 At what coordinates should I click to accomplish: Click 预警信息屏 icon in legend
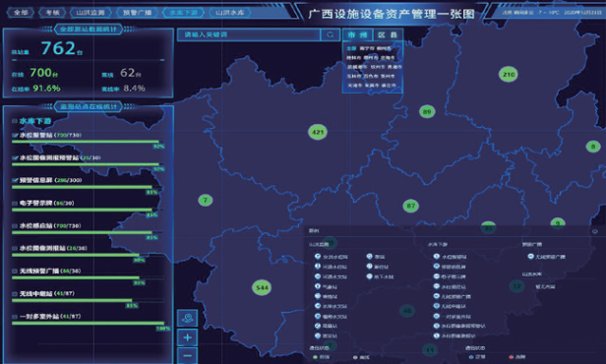click(437, 267)
